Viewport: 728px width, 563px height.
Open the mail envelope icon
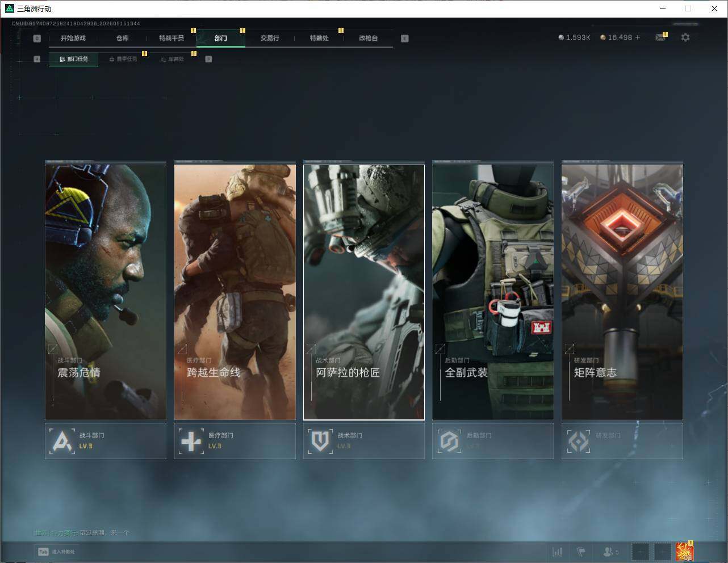point(660,37)
